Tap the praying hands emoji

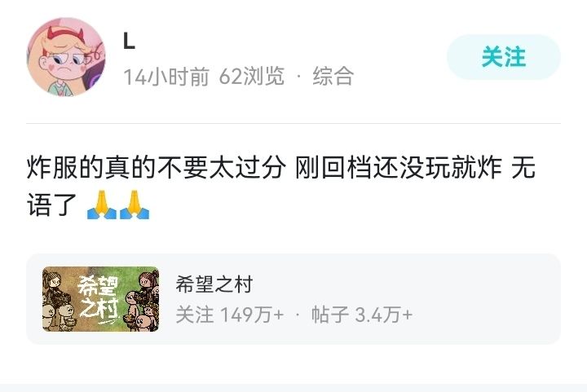pyautogui.click(x=101, y=205)
